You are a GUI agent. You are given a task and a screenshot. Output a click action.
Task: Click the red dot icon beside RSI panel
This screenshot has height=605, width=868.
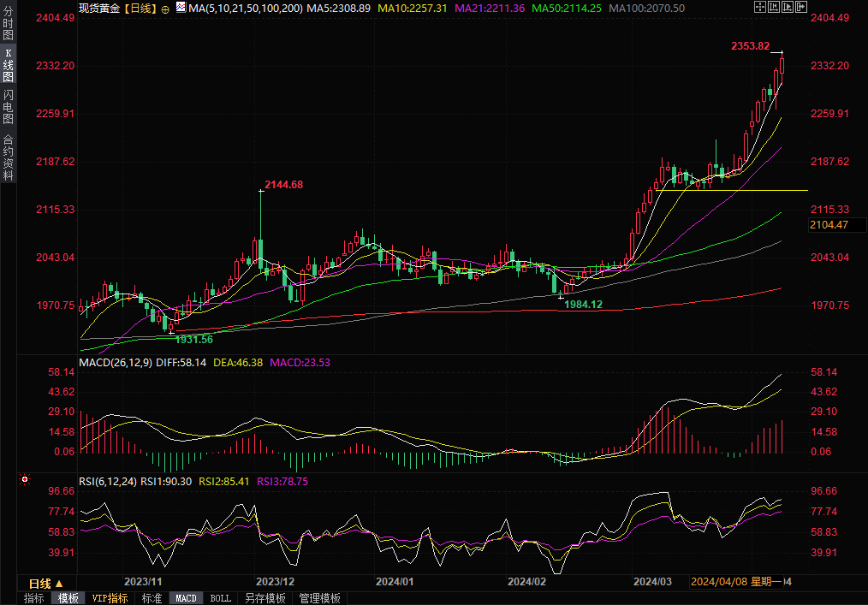coord(25,481)
